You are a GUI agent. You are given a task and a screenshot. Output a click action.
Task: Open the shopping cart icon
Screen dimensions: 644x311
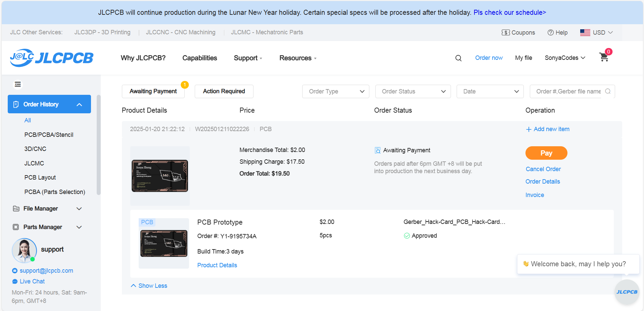[604, 57]
